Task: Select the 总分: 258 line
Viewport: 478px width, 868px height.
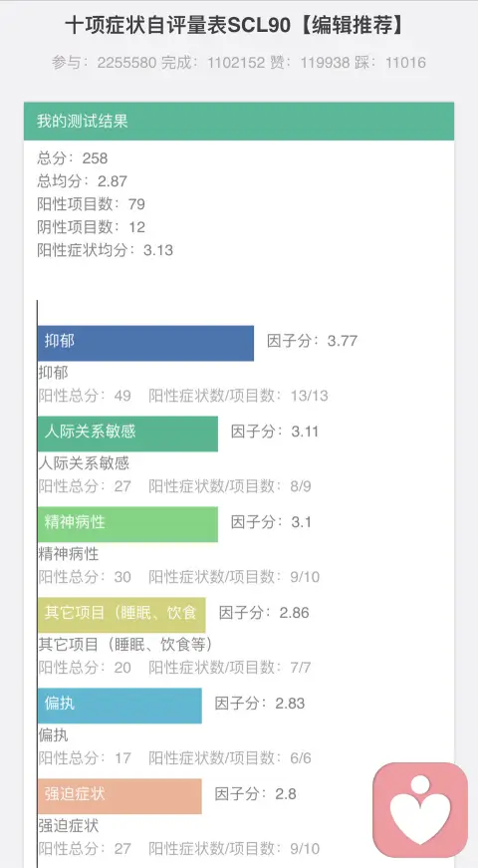Action: (73, 158)
